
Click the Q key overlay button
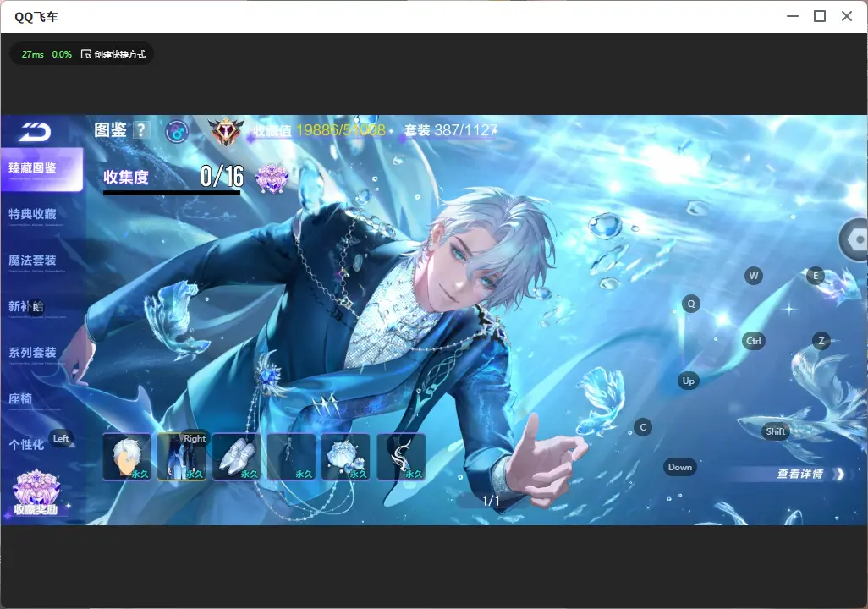(691, 304)
